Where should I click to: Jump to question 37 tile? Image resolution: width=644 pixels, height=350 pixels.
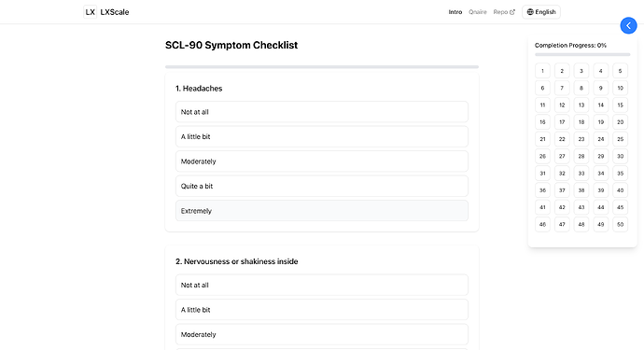pos(562,190)
